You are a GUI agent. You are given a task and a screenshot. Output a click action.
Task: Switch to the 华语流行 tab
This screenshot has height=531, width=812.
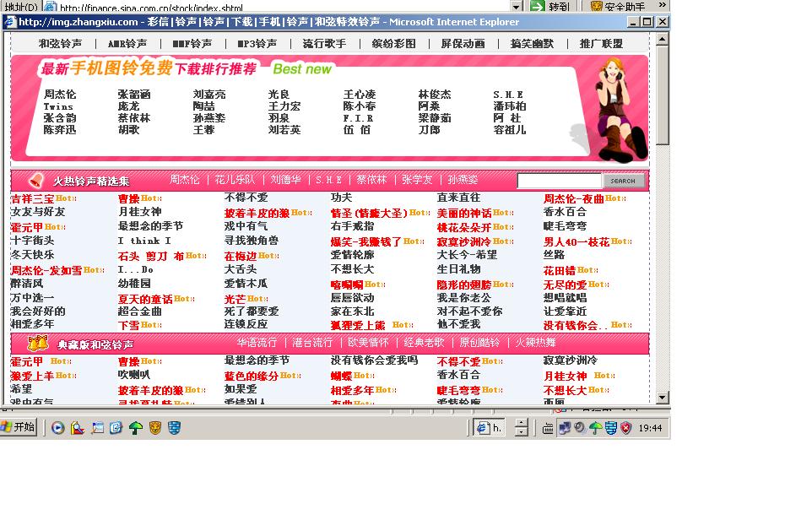coord(257,343)
